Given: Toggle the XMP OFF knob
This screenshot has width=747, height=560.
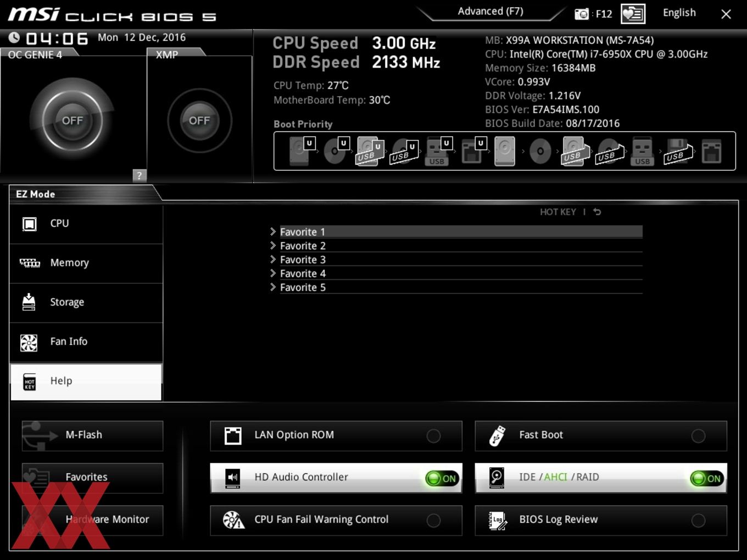Looking at the screenshot, I should click(199, 120).
